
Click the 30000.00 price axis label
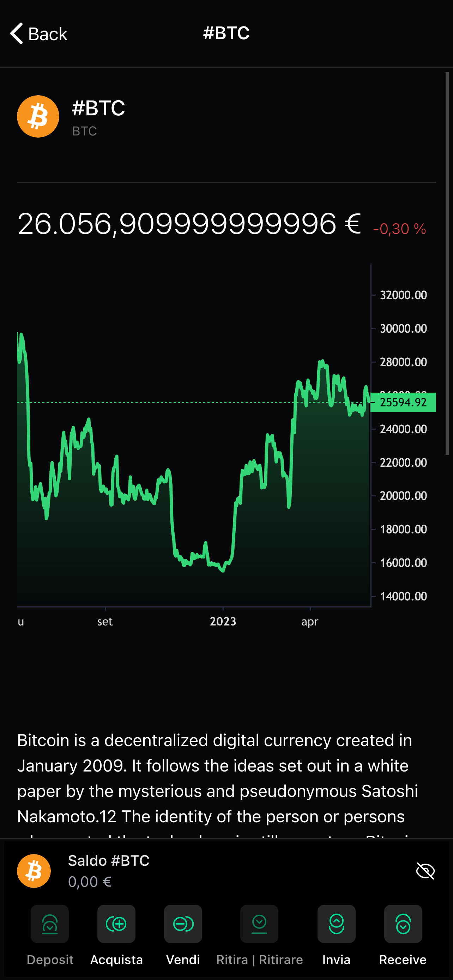tap(403, 328)
